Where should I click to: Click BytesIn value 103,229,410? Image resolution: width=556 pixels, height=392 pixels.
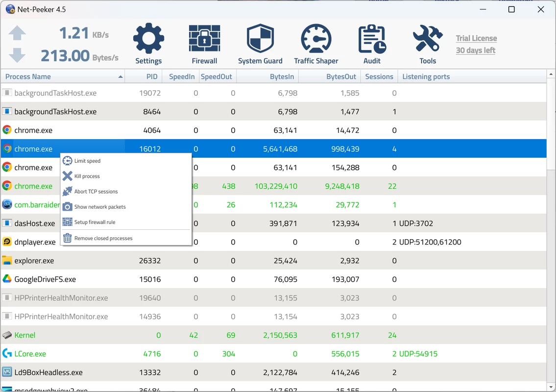[276, 186]
